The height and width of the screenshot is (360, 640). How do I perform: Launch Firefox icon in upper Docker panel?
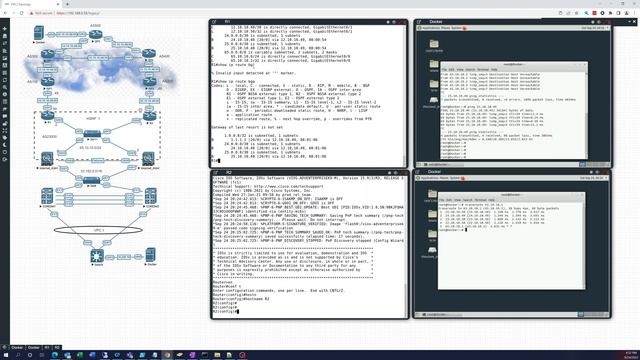[x=464, y=28]
